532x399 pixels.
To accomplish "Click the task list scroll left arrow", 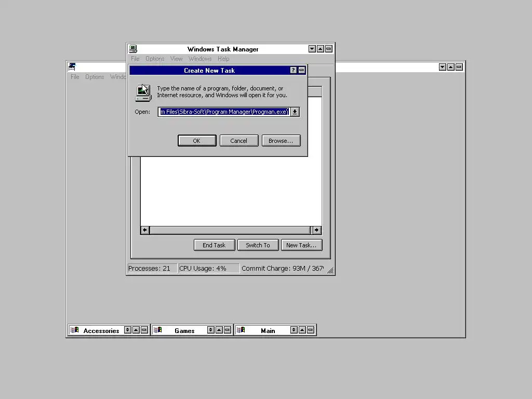I will 145,230.
